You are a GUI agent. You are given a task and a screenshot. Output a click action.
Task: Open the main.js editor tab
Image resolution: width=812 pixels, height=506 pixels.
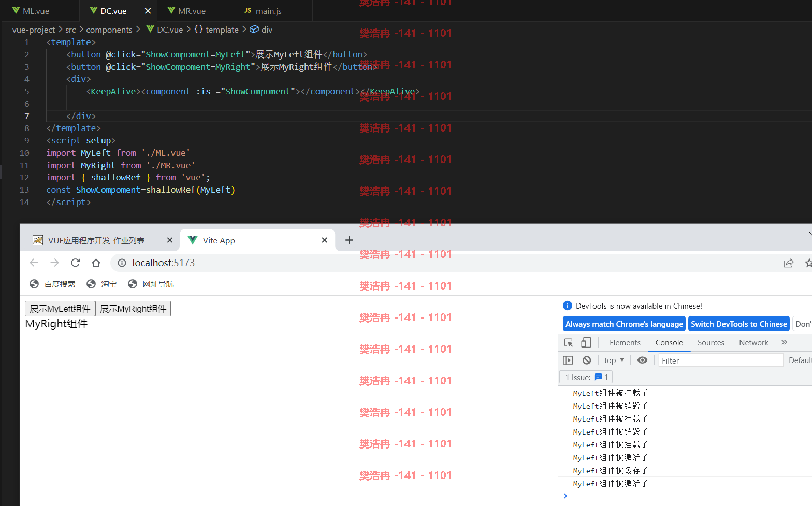click(x=268, y=11)
